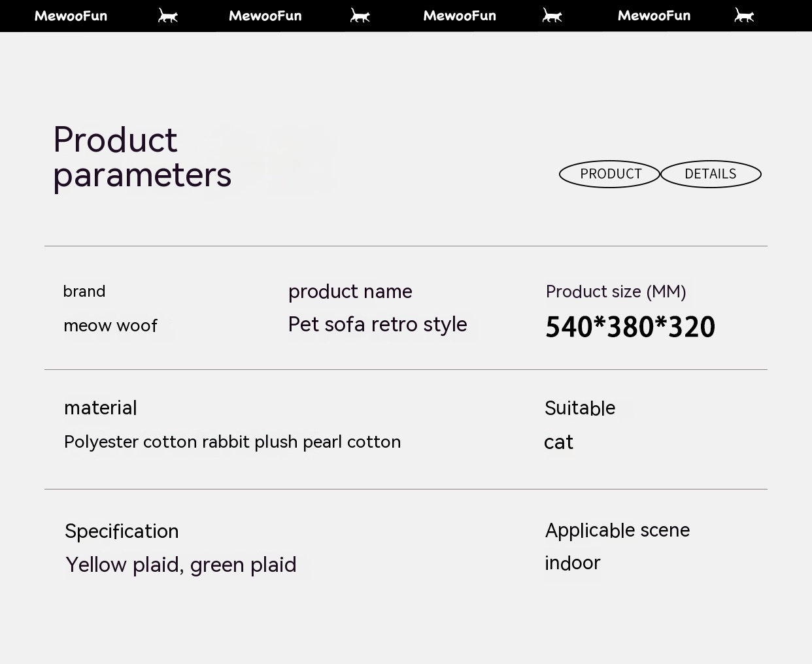Viewport: 812px width, 664px height.
Task: Select the Yellow plaid, green plaid specification
Action: coord(181,565)
